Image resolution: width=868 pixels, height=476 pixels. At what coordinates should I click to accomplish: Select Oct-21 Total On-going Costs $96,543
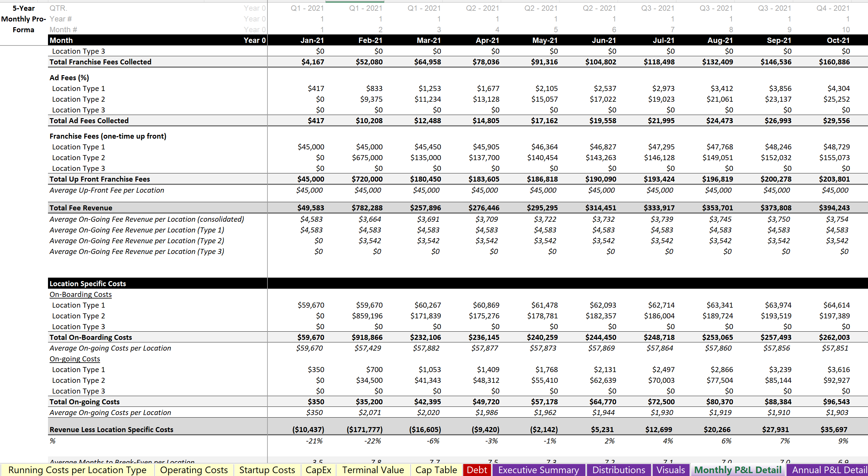click(836, 402)
